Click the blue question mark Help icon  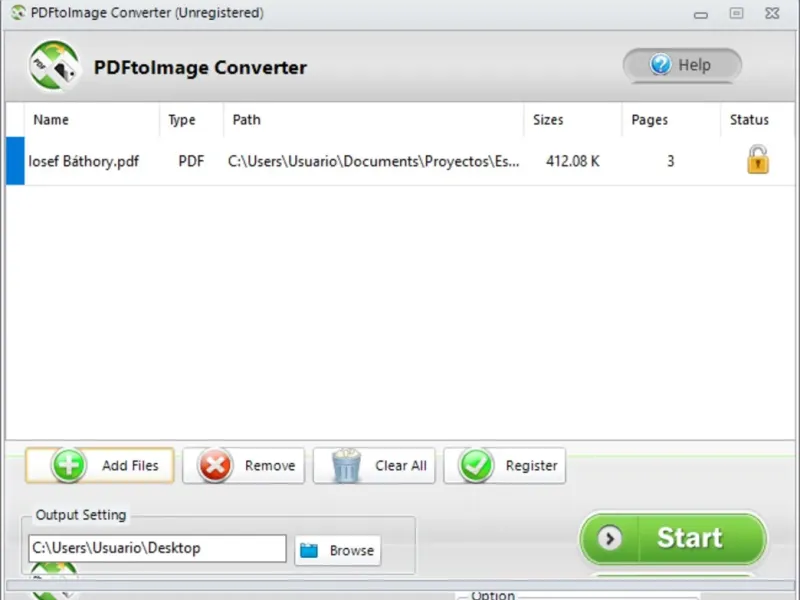pos(660,65)
